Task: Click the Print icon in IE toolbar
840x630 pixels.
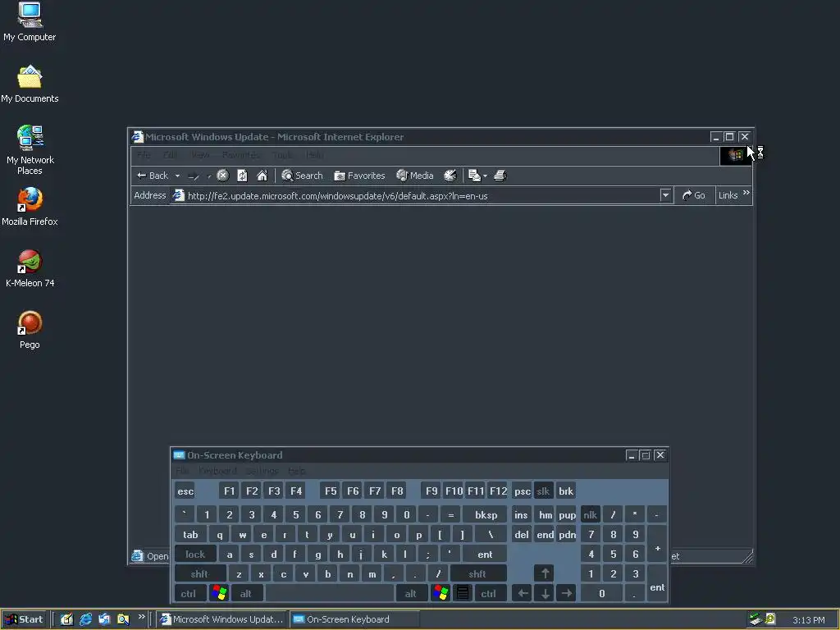Action: coord(500,176)
